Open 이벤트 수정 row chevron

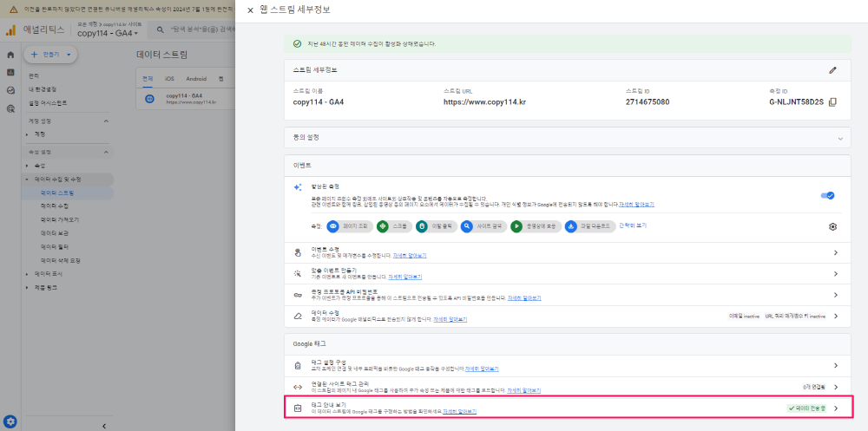pyautogui.click(x=836, y=253)
